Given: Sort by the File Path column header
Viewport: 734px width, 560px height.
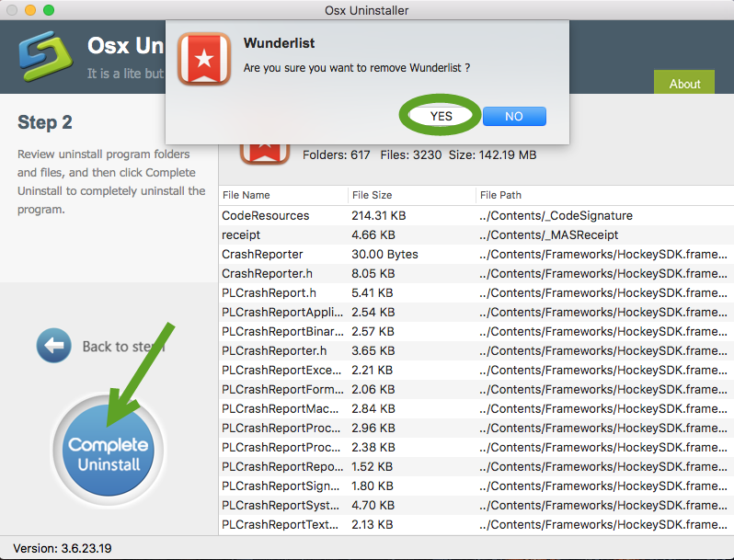Looking at the screenshot, I should [605, 195].
